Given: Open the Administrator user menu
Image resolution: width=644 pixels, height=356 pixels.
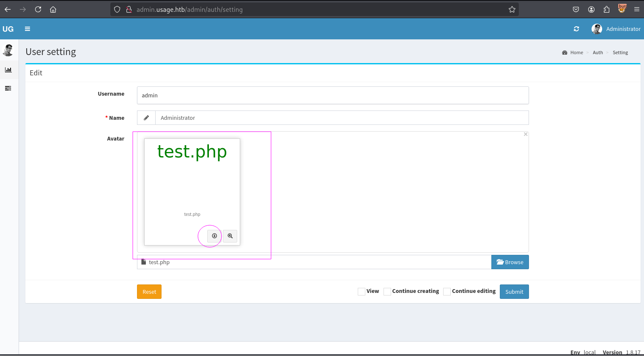Looking at the screenshot, I should tap(616, 29).
